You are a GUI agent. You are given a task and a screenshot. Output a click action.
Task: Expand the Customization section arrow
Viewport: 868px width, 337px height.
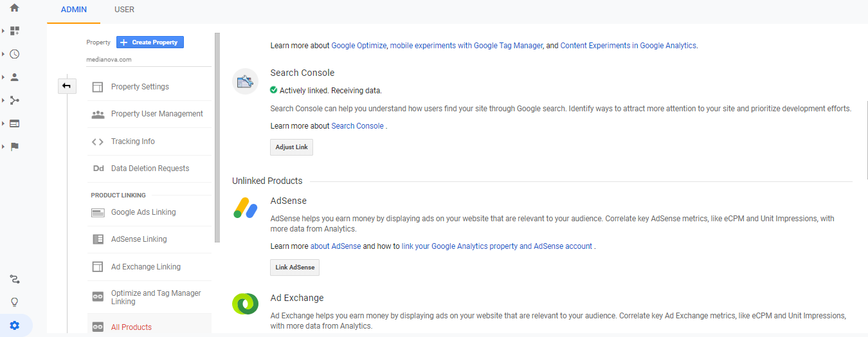click(x=3, y=31)
